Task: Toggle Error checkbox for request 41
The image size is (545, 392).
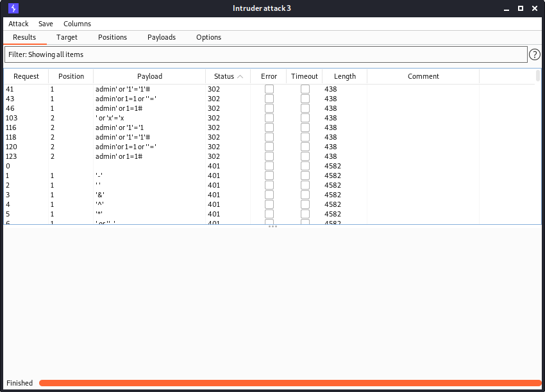Action: [269, 89]
